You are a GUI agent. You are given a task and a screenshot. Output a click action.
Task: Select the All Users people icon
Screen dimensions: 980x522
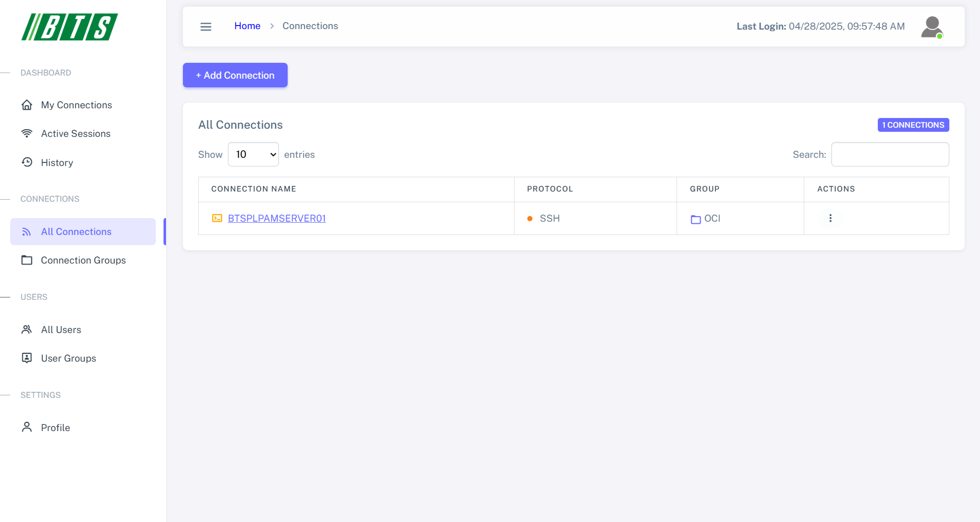click(27, 329)
